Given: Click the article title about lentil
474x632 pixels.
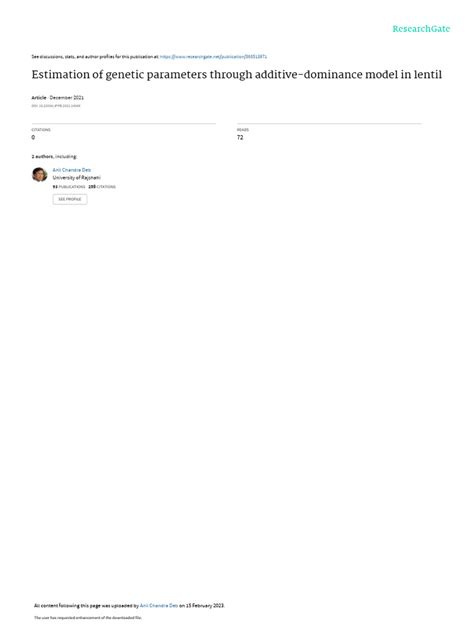Looking at the screenshot, I should click(237, 75).
